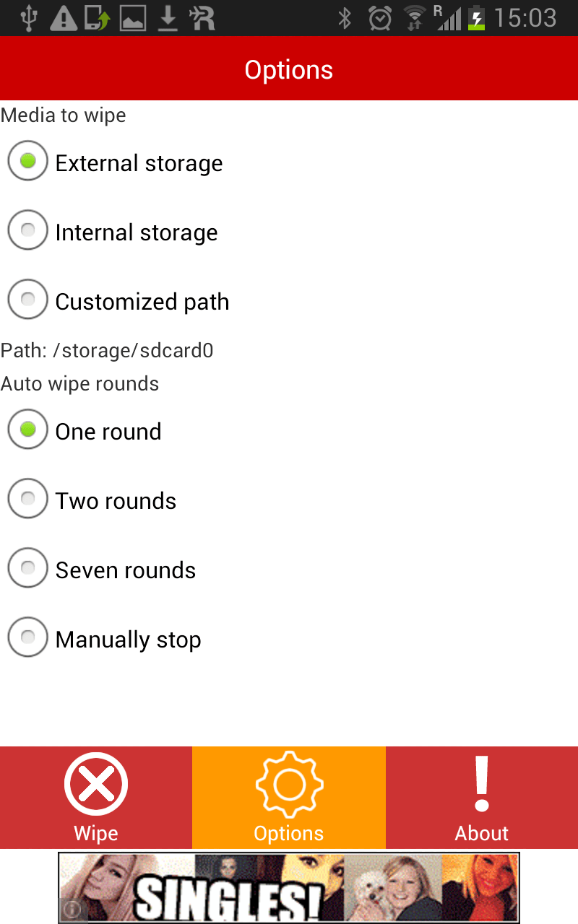Screen dimensions: 578x924
Task: Pick Seven rounds auto wipe
Action: point(28,569)
